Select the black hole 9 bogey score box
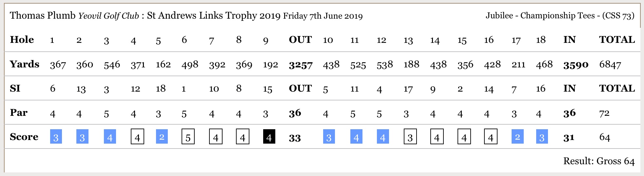This screenshot has width=644, height=176. click(269, 136)
